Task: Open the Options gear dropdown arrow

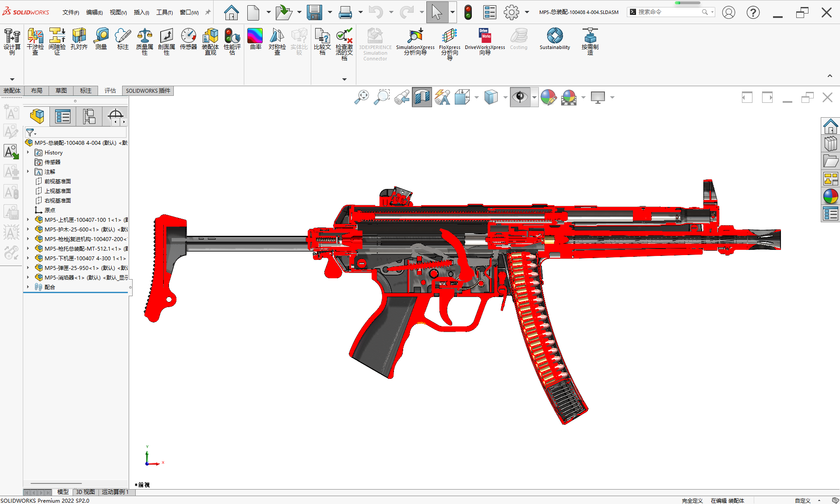Action: 527,12
